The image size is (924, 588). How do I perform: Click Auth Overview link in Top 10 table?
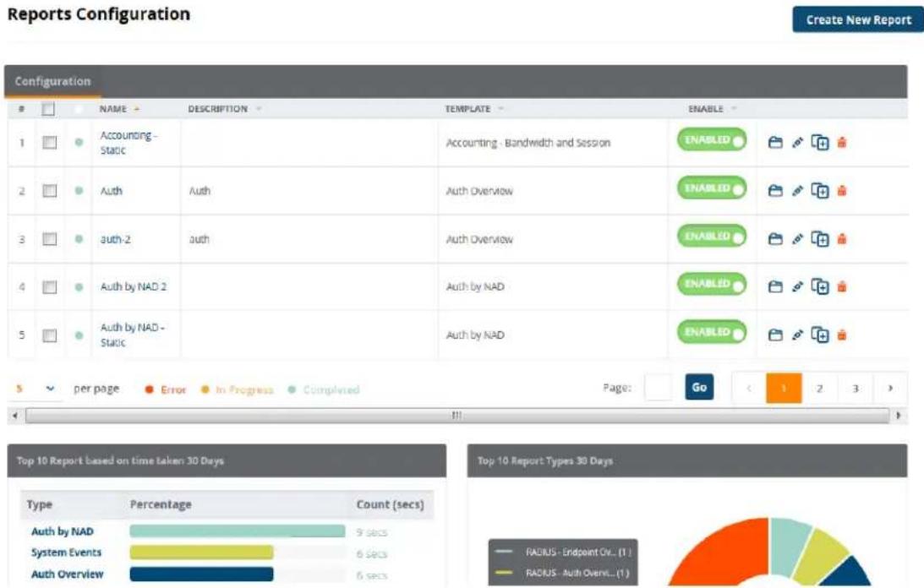click(x=67, y=574)
